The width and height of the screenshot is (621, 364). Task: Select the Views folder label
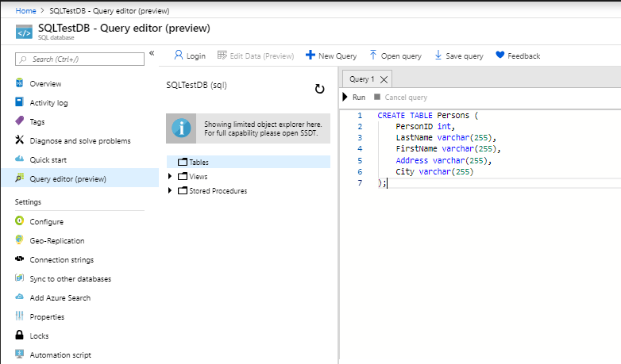pos(199,177)
